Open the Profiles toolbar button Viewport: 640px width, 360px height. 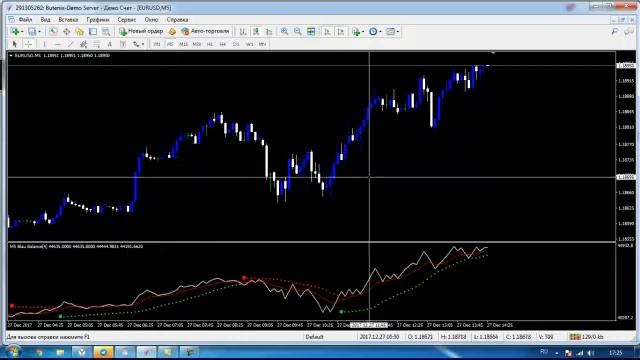pos(33,31)
